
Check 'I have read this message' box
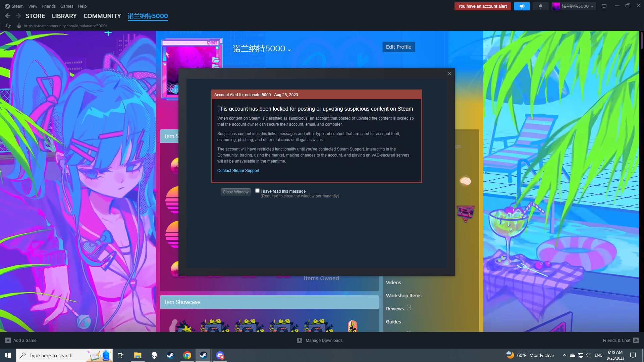coord(257,191)
